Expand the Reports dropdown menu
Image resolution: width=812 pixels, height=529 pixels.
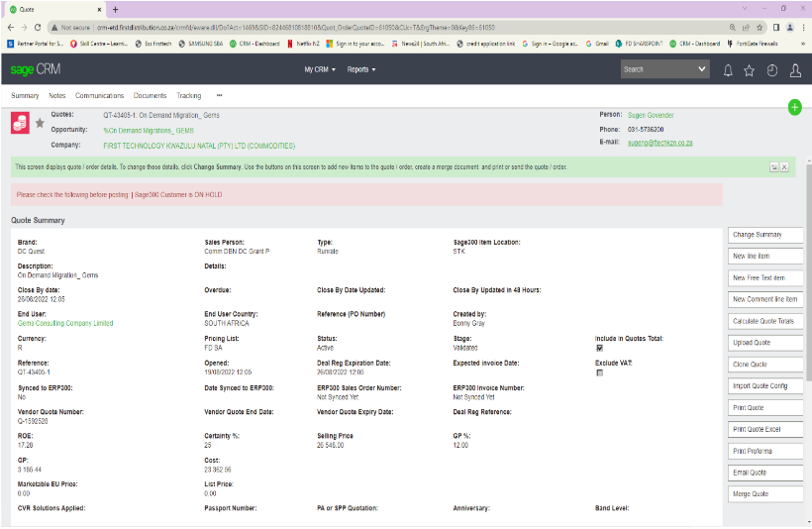tap(360, 69)
